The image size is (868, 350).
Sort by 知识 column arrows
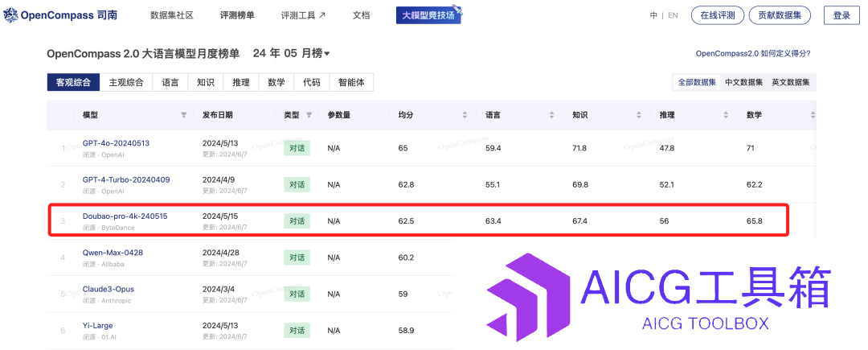click(639, 115)
